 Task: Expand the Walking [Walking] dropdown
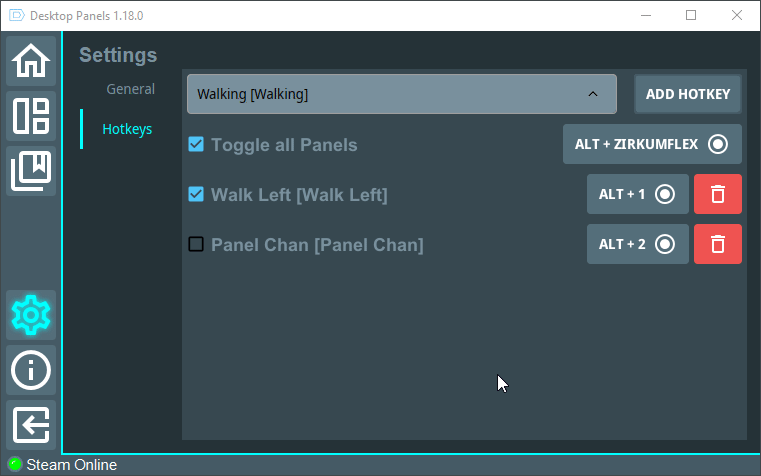pos(402,94)
